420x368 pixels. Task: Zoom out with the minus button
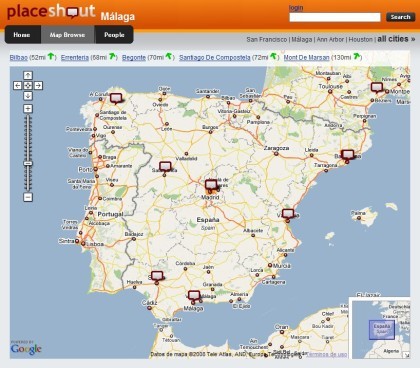28,197
